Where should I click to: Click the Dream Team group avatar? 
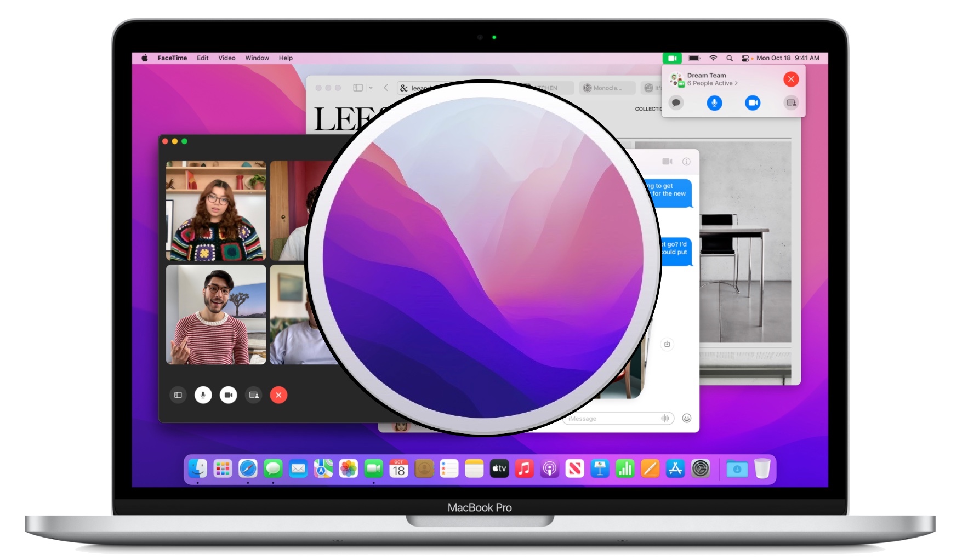click(x=677, y=79)
